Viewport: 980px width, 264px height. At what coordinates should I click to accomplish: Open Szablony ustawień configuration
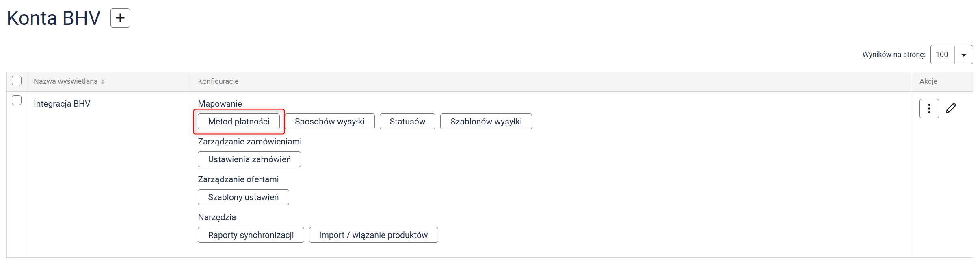click(243, 197)
